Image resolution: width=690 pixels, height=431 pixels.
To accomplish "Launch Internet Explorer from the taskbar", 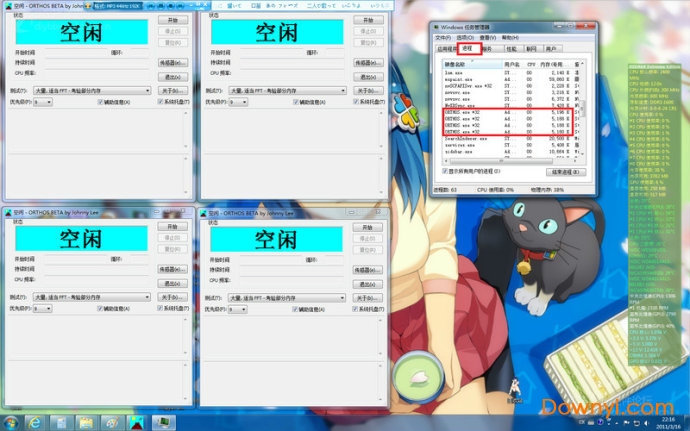I will [x=35, y=420].
